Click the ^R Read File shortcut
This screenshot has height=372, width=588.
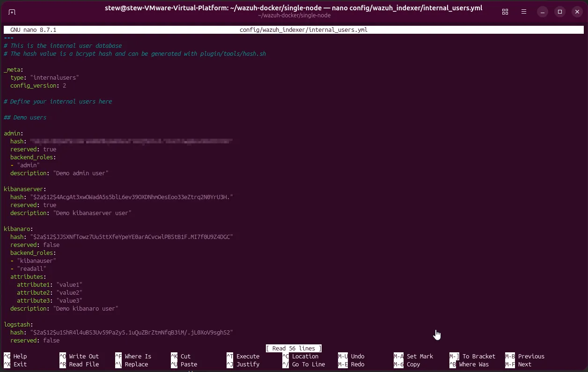pos(79,365)
